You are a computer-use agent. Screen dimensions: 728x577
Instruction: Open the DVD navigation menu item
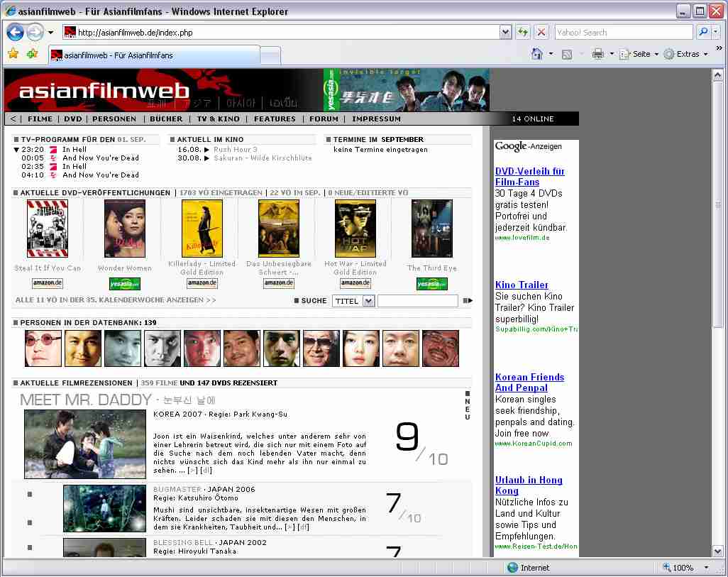pyautogui.click(x=73, y=119)
